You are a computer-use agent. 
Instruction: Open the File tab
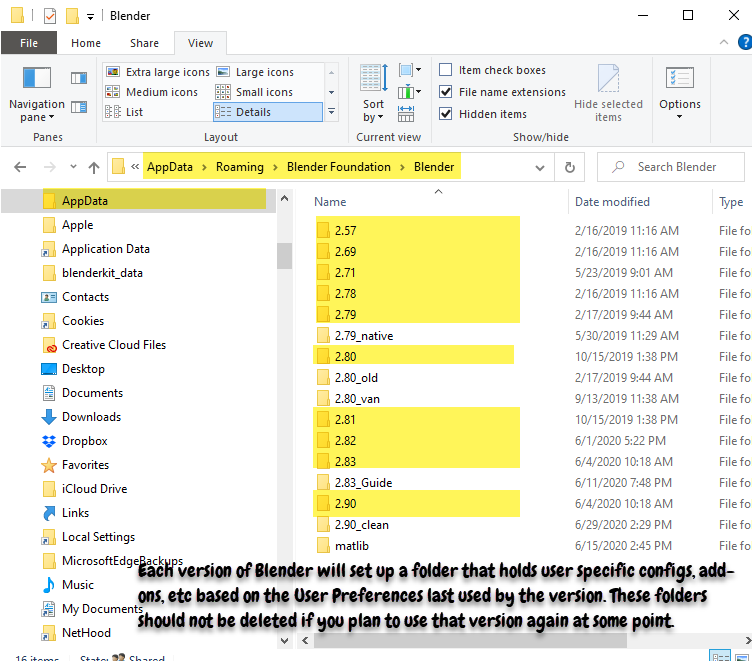pyautogui.click(x=29, y=43)
